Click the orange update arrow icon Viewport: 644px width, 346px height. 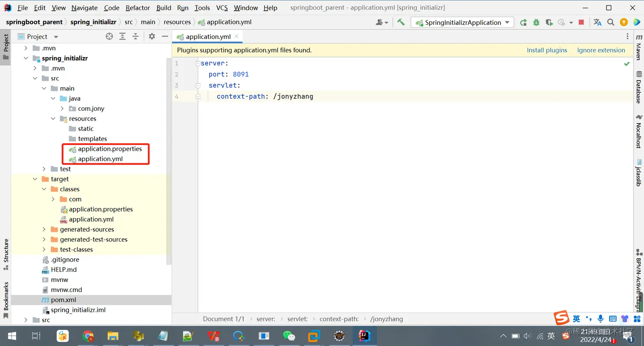pos(624,22)
